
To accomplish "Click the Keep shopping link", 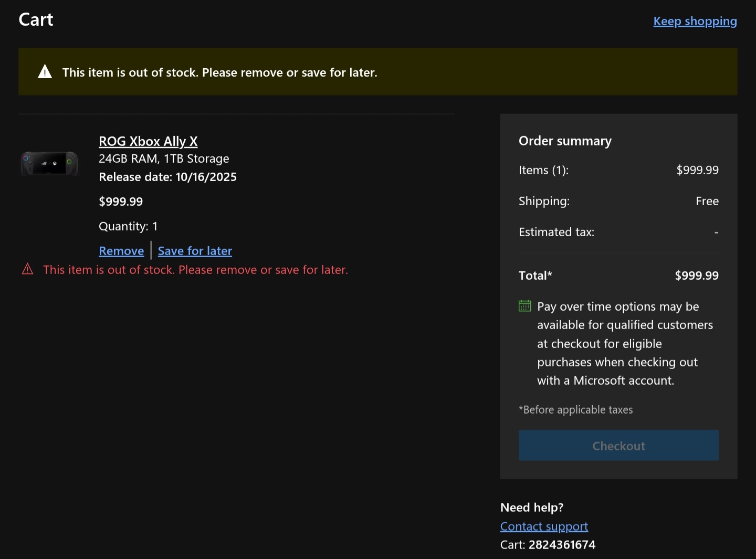I will click(x=695, y=21).
